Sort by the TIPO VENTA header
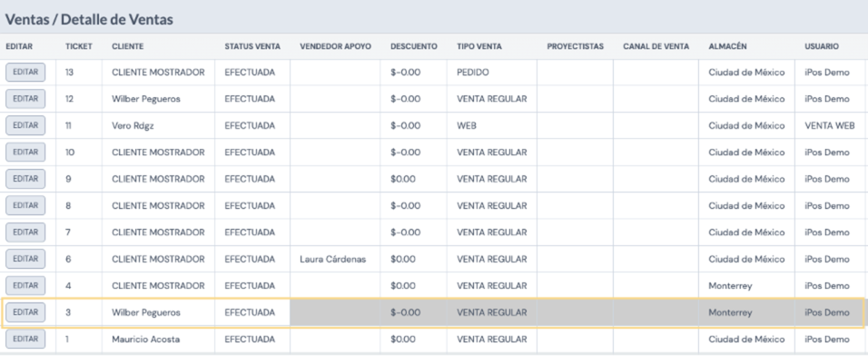The image size is (868, 356). coord(479,46)
